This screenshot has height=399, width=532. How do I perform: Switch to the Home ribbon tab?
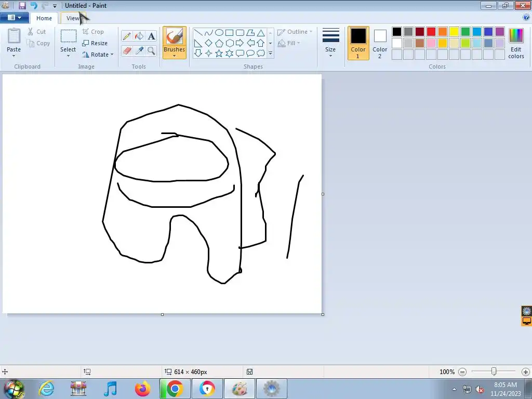tap(44, 18)
